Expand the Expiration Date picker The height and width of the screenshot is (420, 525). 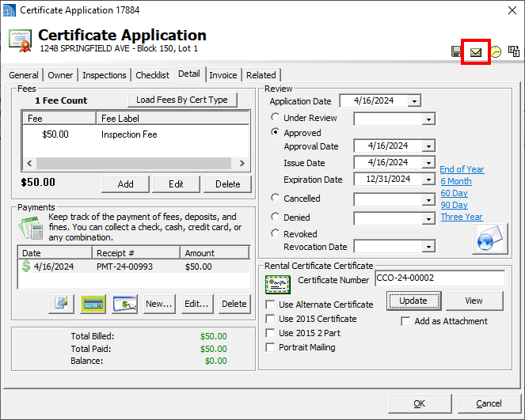pos(428,180)
